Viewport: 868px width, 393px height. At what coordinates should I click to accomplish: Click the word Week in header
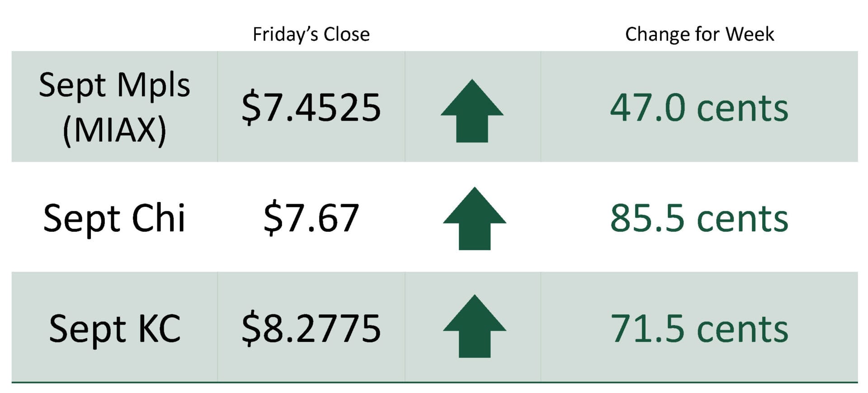(750, 34)
